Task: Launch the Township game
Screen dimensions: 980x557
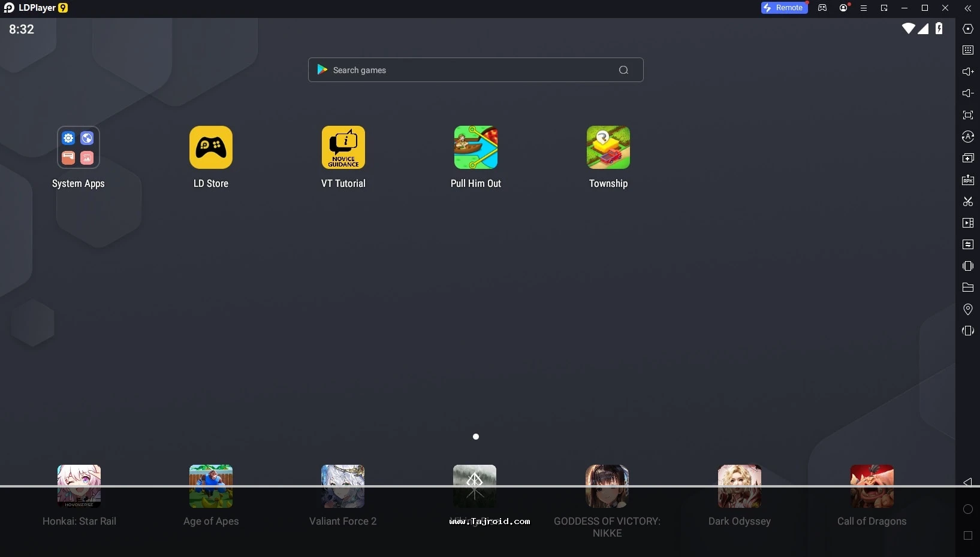Action: pyautogui.click(x=608, y=148)
